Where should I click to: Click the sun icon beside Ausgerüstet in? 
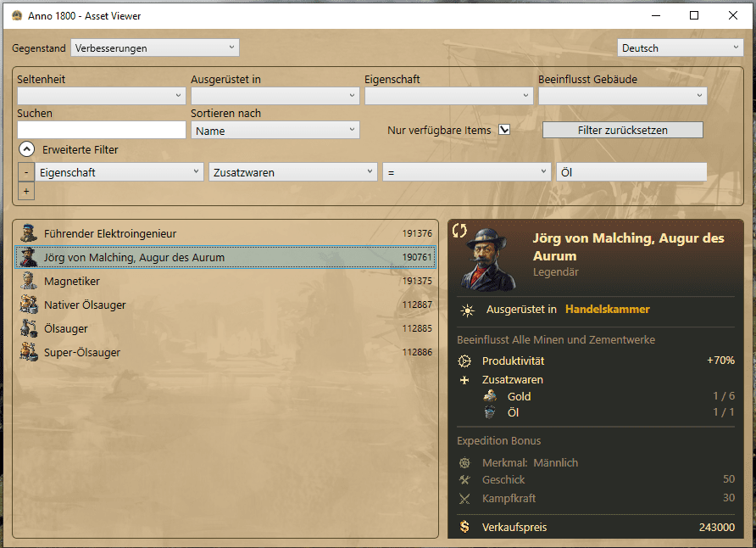[x=467, y=310]
